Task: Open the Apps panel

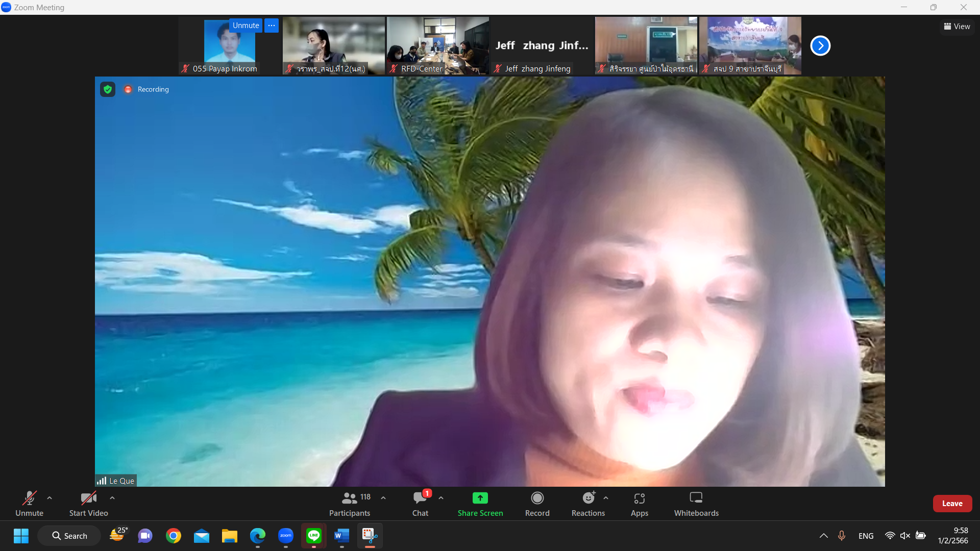Action: coord(639,503)
